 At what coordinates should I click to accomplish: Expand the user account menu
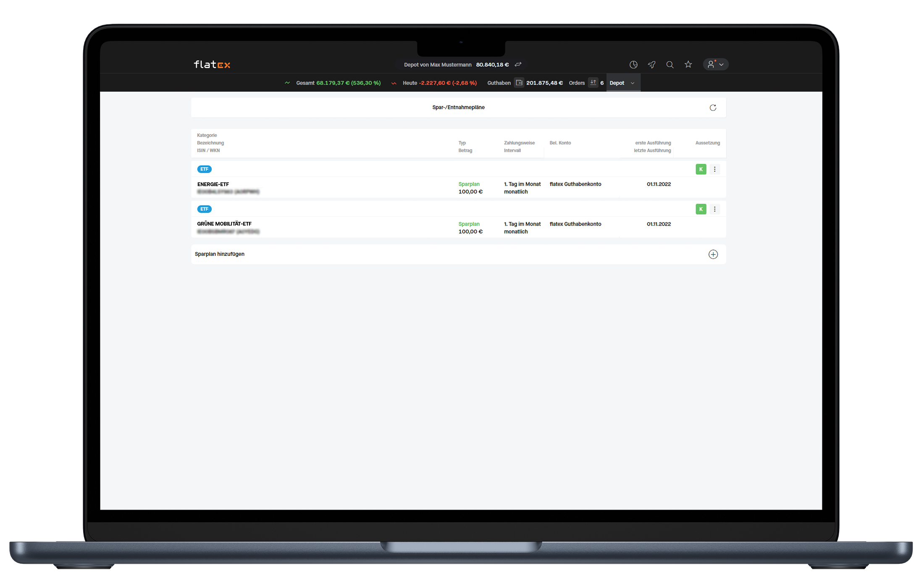pos(716,64)
